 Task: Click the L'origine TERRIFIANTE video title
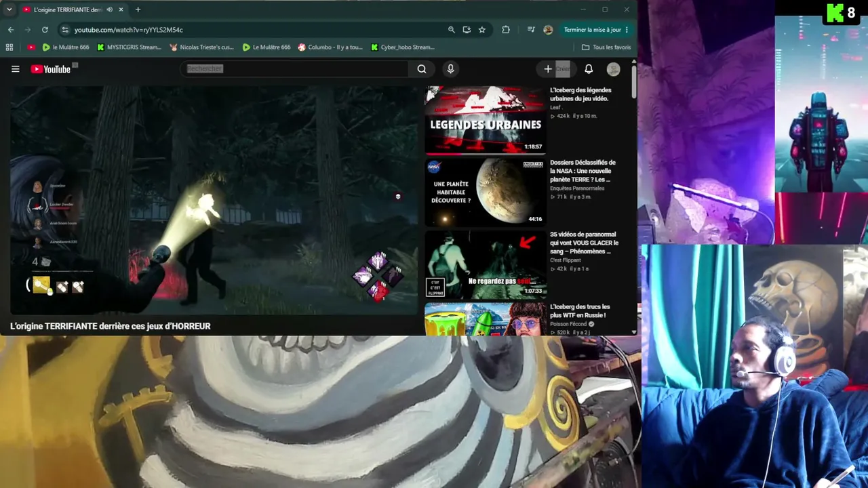tap(111, 326)
